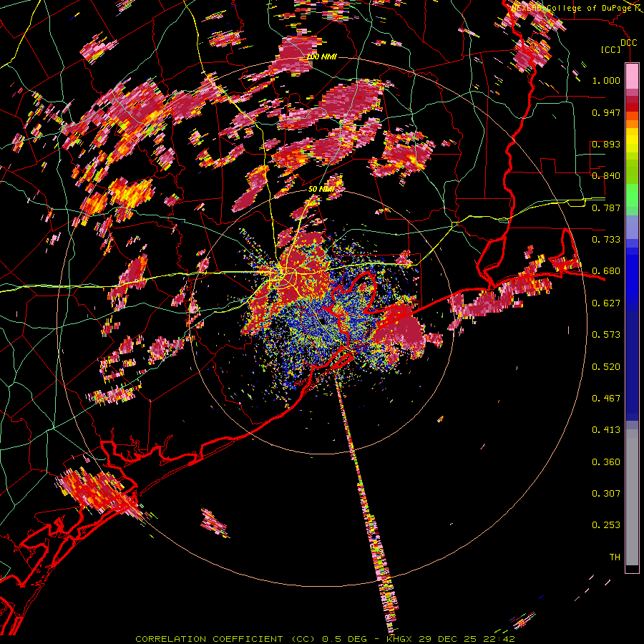Click the 0.840 scale label
This screenshot has width=644, height=644.
tap(606, 175)
